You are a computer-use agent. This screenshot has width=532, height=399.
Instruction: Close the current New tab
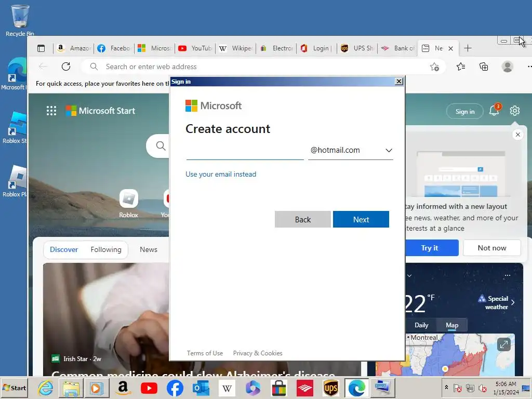coord(450,48)
